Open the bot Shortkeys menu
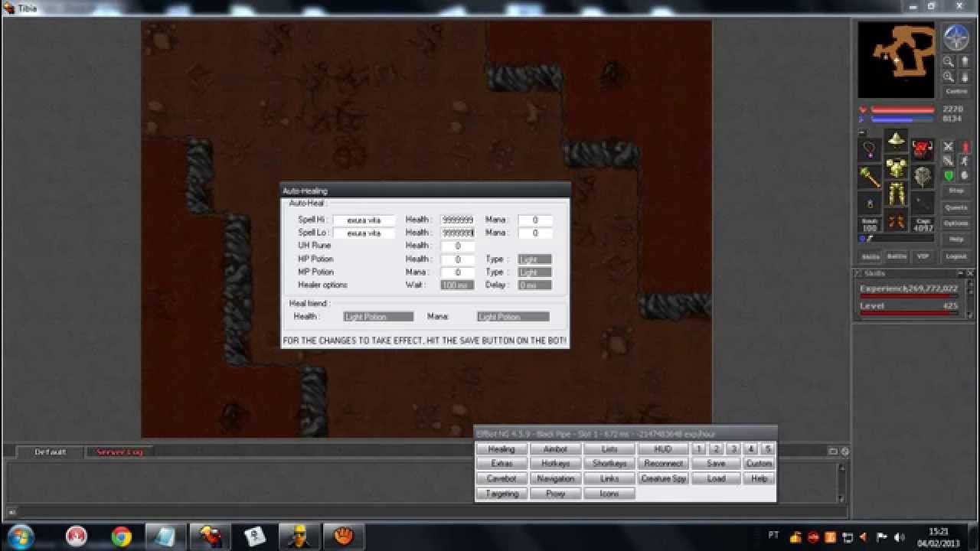This screenshot has height=551, width=980. [609, 464]
